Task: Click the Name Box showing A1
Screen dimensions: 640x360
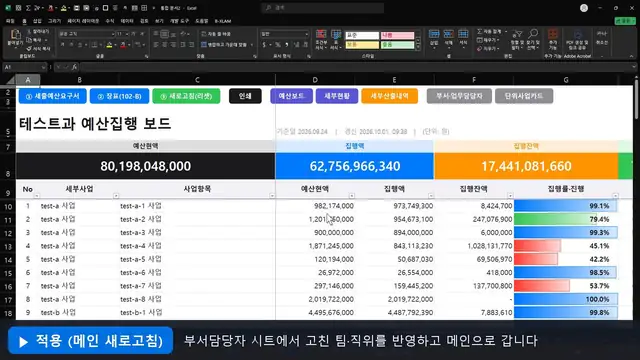Action: (x=24, y=67)
